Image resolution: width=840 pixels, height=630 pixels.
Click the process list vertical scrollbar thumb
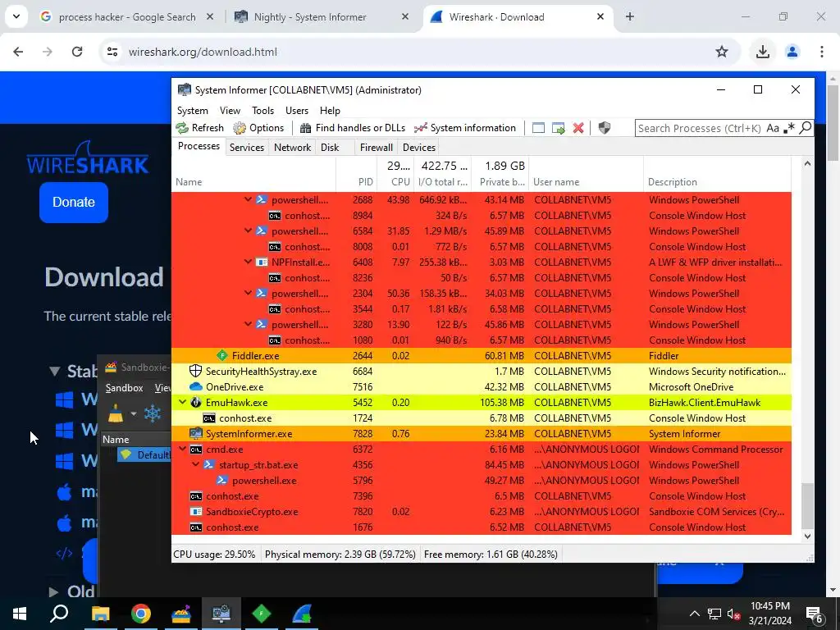tap(807, 505)
